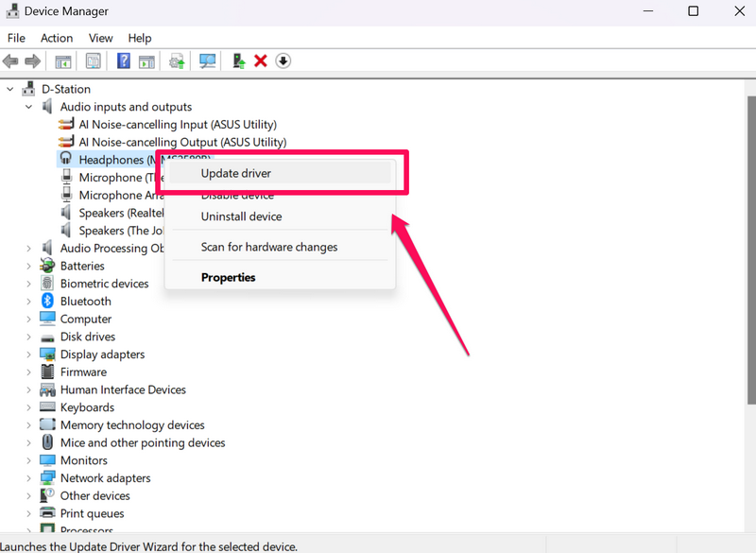The image size is (756, 553).
Task: Click the Scan for hardware changes toolbar icon
Action: 208,61
